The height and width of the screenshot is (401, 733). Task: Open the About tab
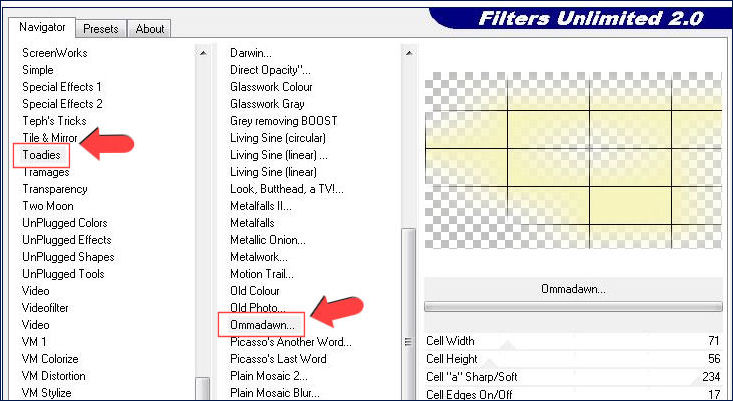pos(150,29)
